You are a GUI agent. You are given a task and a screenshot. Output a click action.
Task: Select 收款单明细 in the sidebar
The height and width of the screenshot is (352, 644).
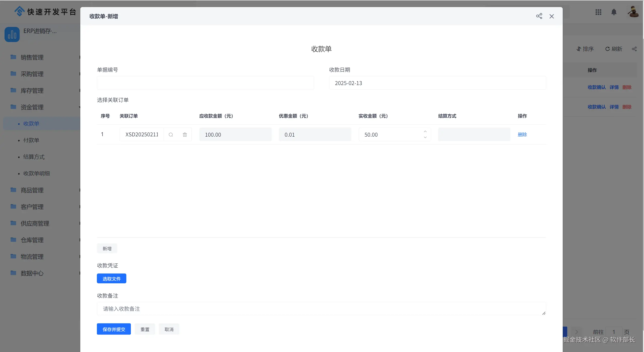click(x=36, y=173)
